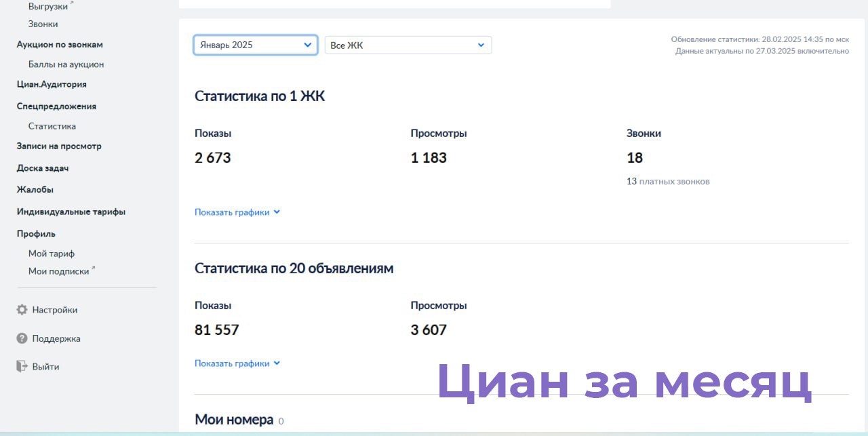The image size is (868, 436).
Task: Open Звонки in the sidebar
Action: pyautogui.click(x=43, y=24)
